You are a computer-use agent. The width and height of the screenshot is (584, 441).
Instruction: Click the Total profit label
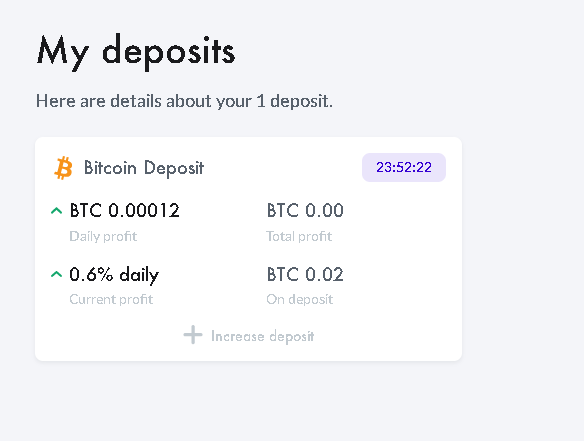pyautogui.click(x=299, y=236)
